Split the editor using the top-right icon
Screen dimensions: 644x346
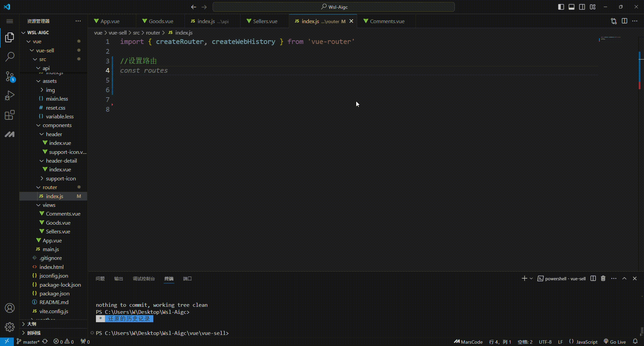click(625, 21)
